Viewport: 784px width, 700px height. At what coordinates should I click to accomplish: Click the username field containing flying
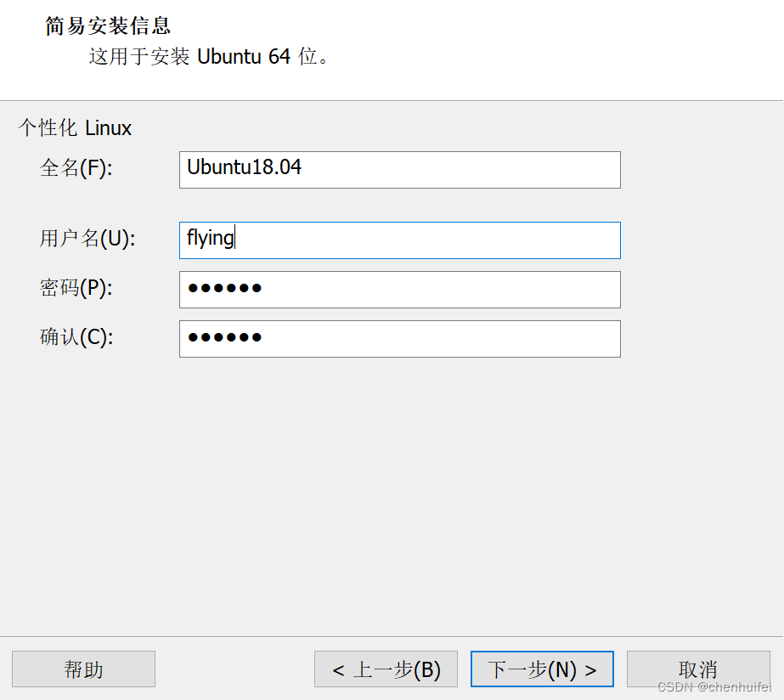[x=399, y=240]
